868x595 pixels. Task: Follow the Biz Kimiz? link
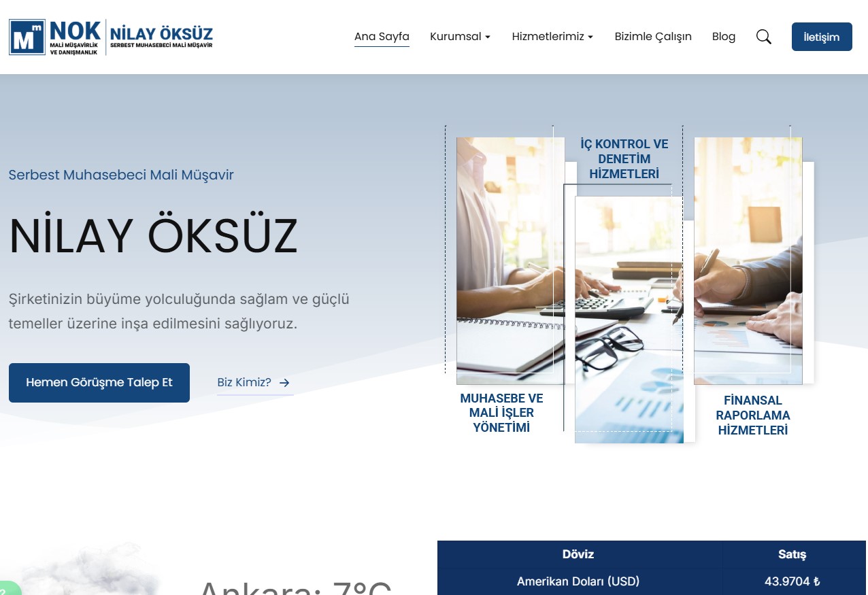click(244, 382)
